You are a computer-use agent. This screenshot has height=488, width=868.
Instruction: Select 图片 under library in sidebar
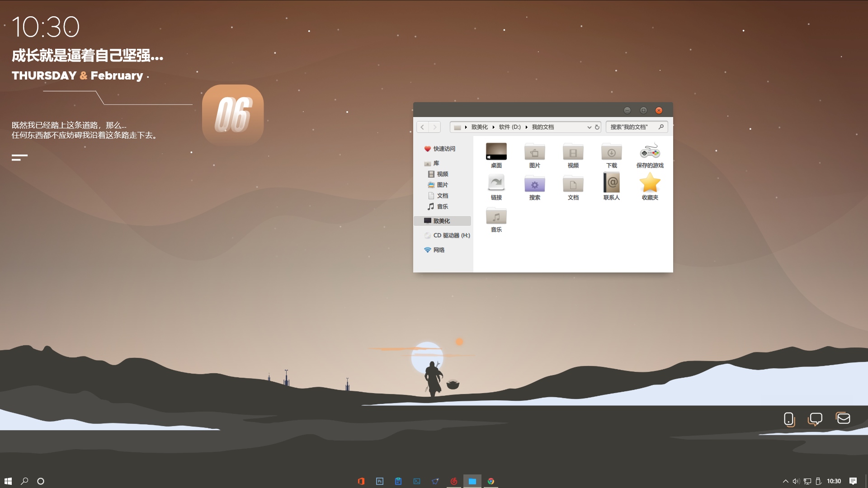coord(438,185)
